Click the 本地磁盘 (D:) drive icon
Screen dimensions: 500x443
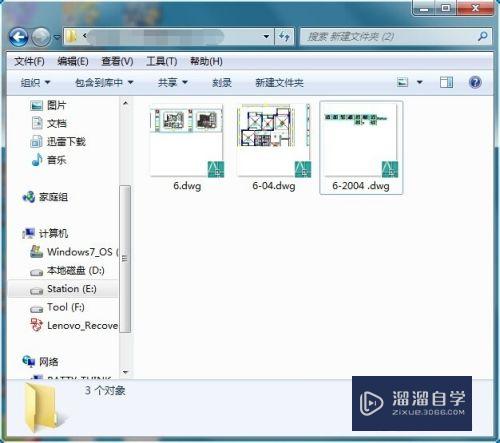tap(36, 273)
